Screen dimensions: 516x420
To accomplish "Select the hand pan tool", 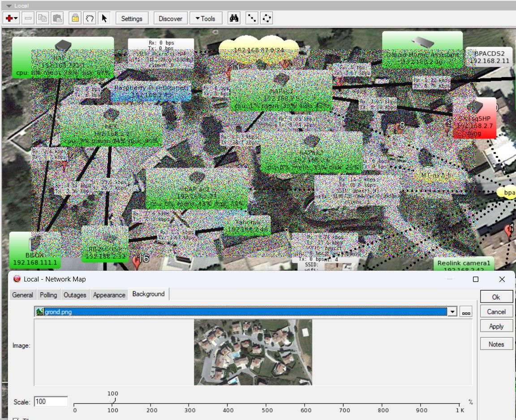I will [90, 18].
